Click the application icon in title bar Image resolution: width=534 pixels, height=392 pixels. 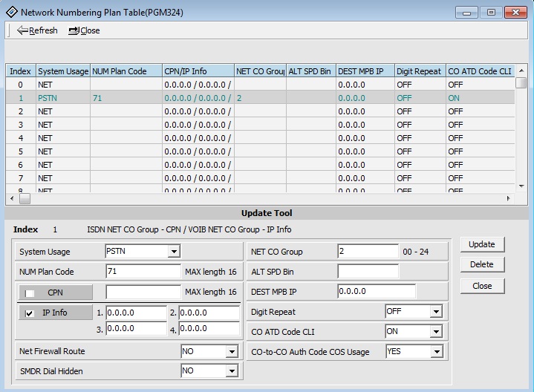tap(11, 13)
